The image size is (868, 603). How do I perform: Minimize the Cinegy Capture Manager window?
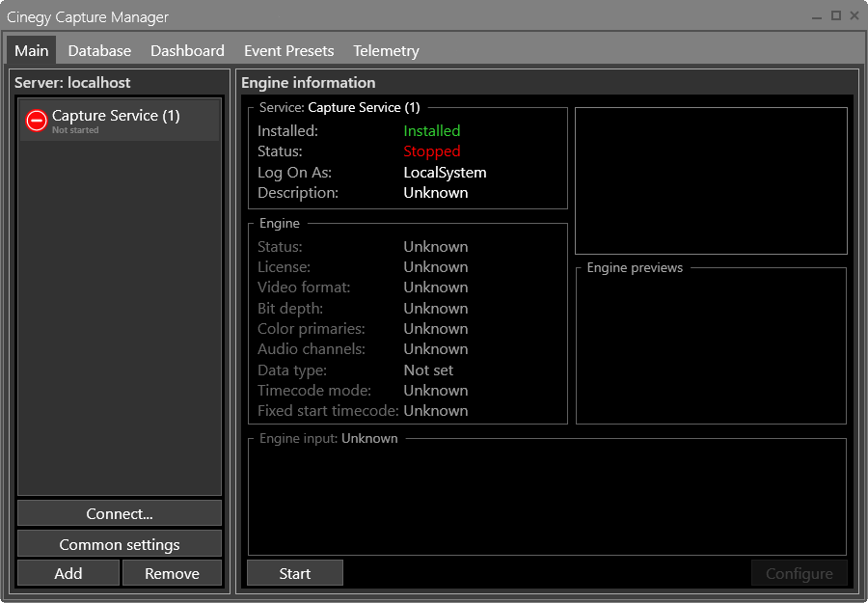coord(816,16)
